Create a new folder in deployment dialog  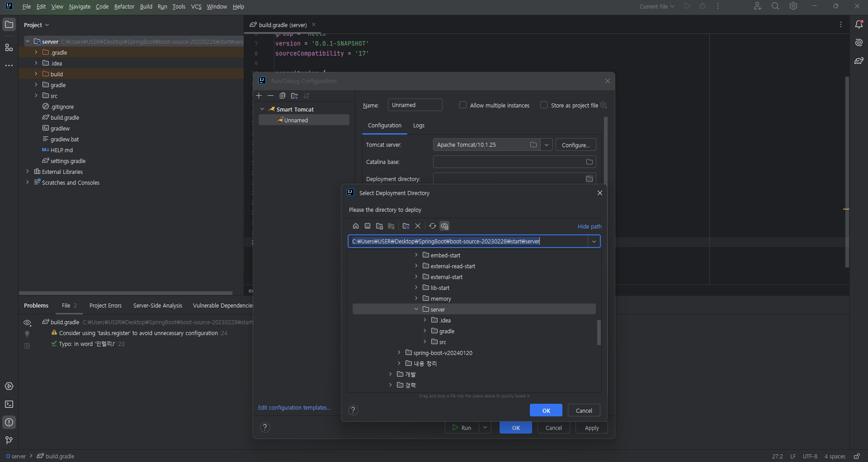tap(406, 226)
